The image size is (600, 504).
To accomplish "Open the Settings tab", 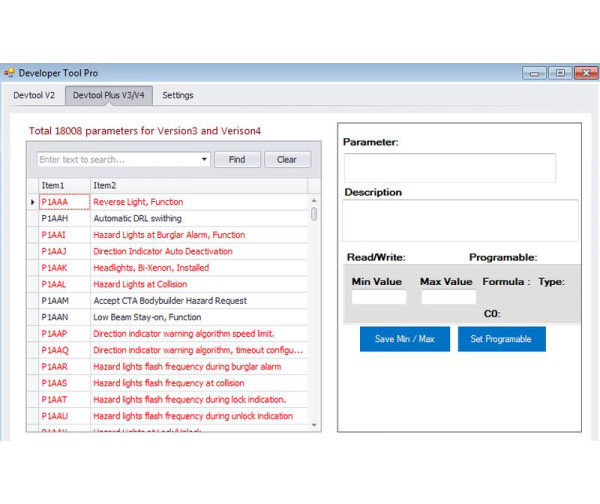I will (178, 95).
